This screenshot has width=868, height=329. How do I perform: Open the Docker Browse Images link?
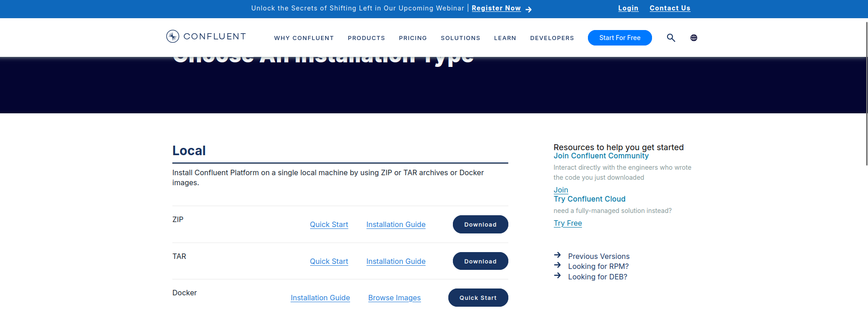coord(394,298)
